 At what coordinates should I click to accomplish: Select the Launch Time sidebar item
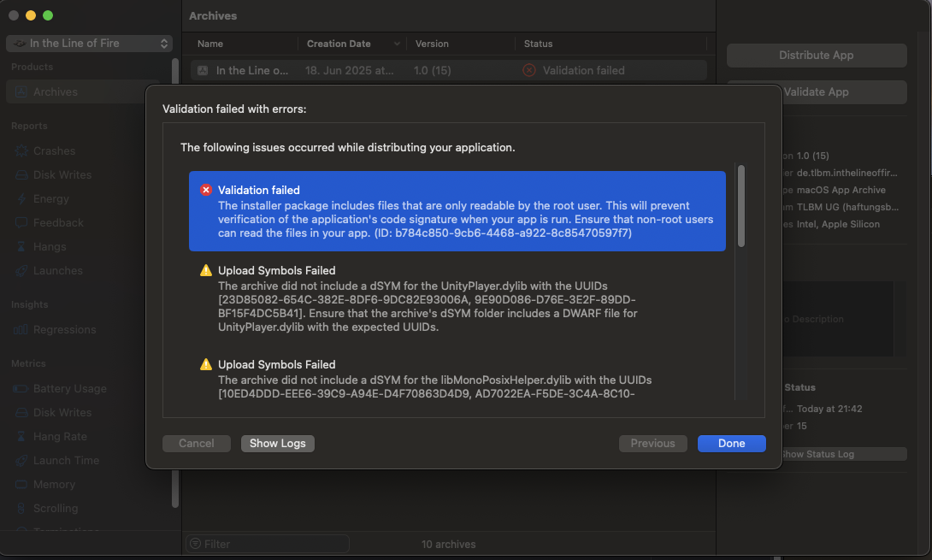point(66,461)
